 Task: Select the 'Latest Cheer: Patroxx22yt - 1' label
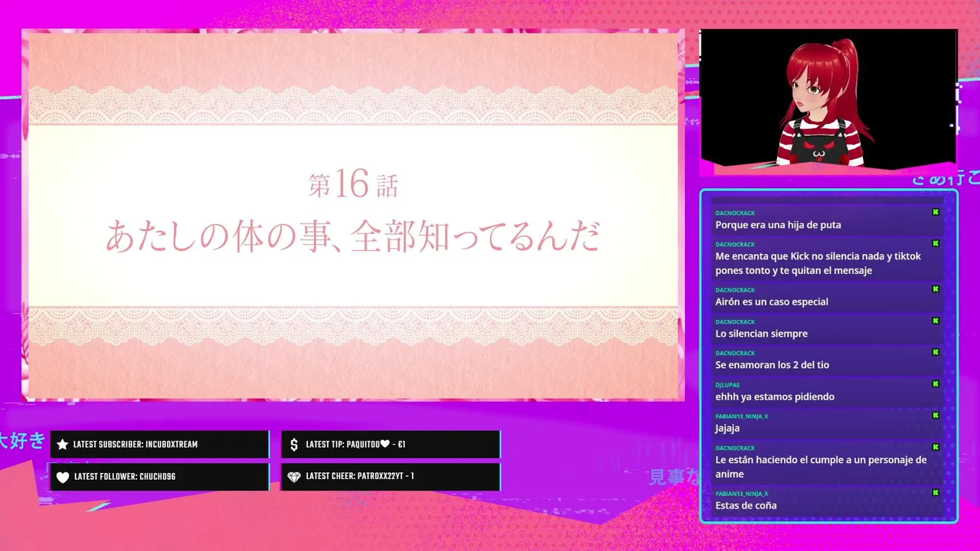pos(360,477)
